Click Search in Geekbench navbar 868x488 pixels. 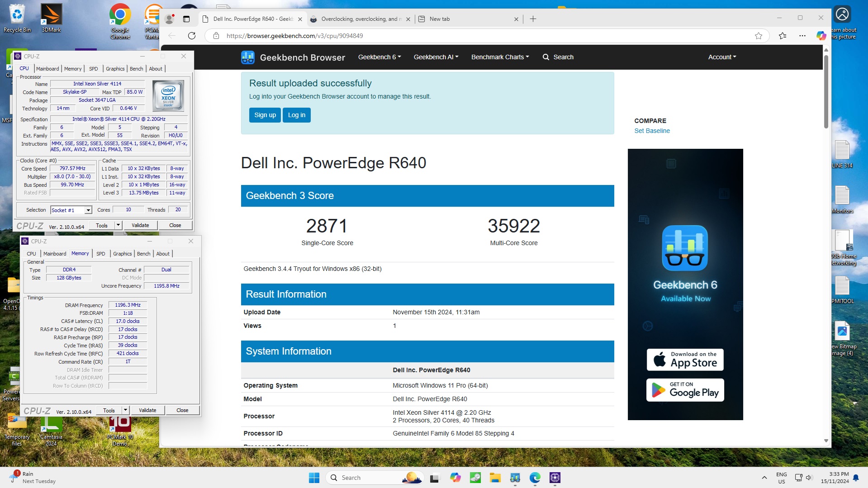tap(558, 57)
